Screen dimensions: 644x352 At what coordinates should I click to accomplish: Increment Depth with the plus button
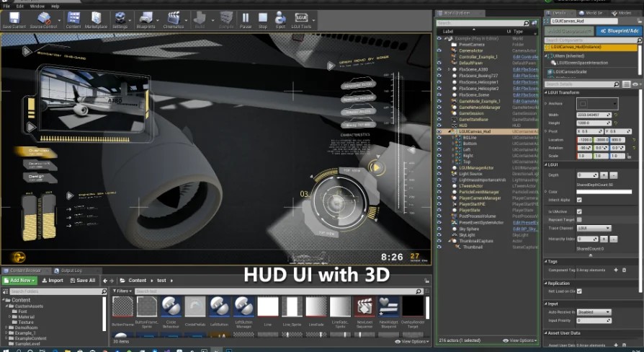604,175
